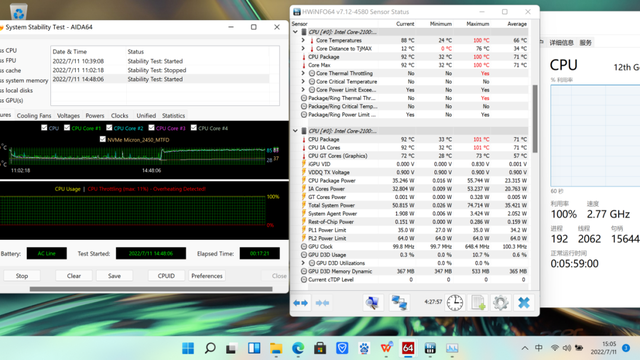Open the Windows Start menu

coord(188,348)
